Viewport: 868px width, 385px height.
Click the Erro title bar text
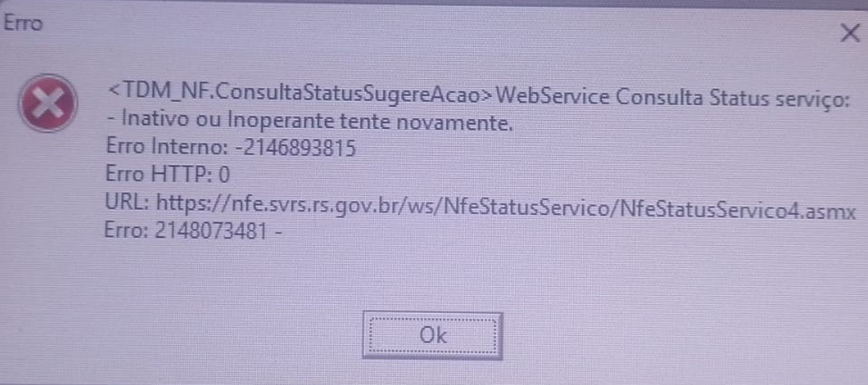tap(23, 25)
